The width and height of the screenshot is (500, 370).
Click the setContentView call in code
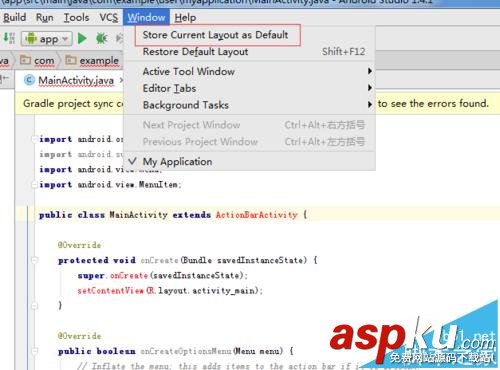point(110,291)
